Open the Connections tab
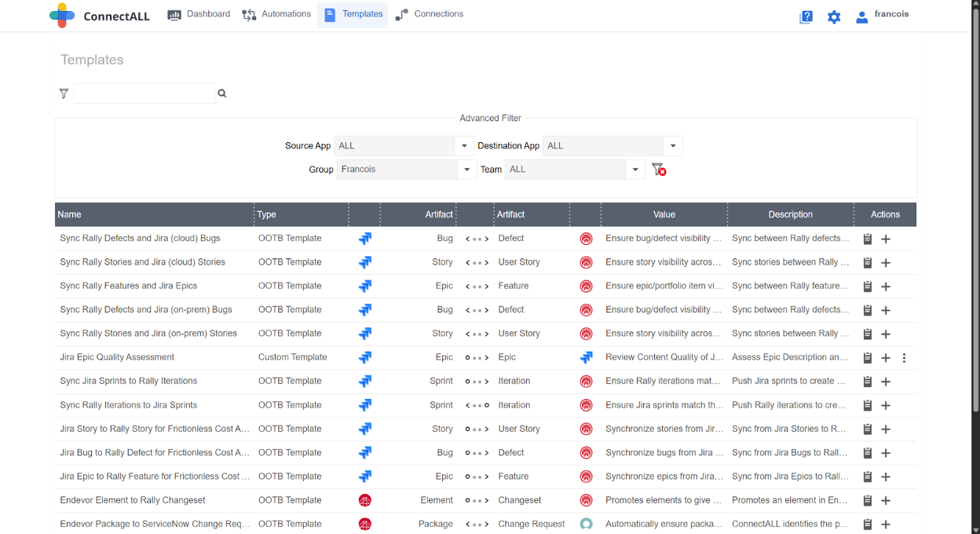Image resolution: width=980 pixels, height=534 pixels. (430, 14)
